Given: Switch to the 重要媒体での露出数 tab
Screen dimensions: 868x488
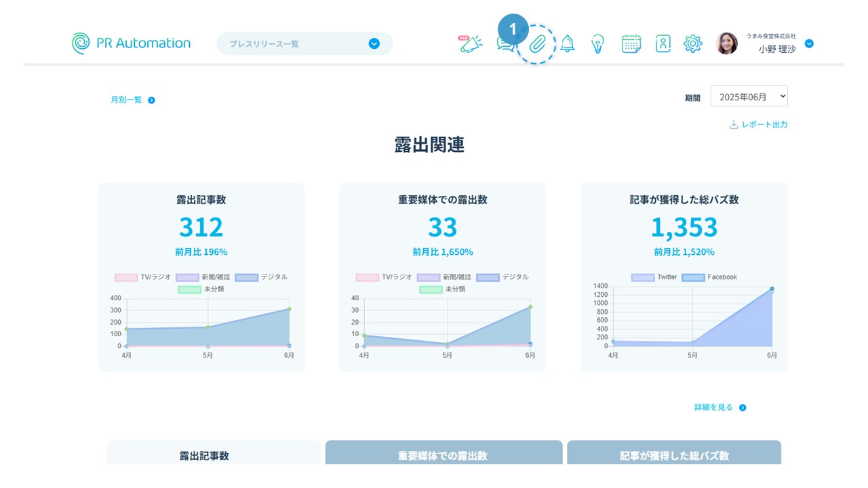Looking at the screenshot, I should [443, 455].
